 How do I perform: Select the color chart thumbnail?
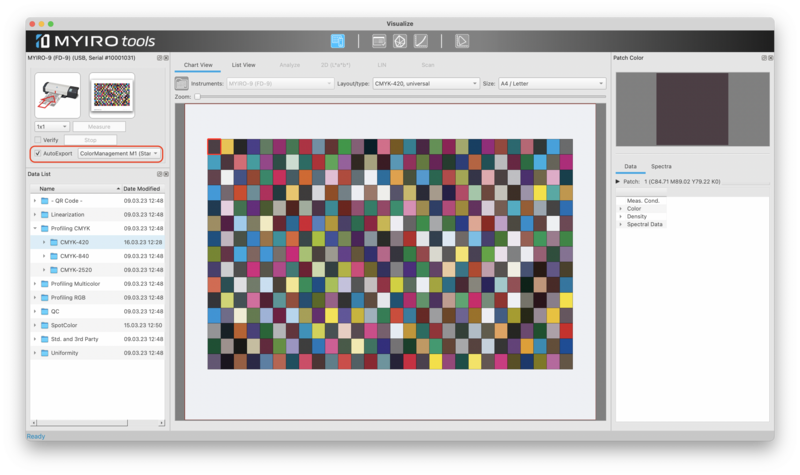pos(112,94)
